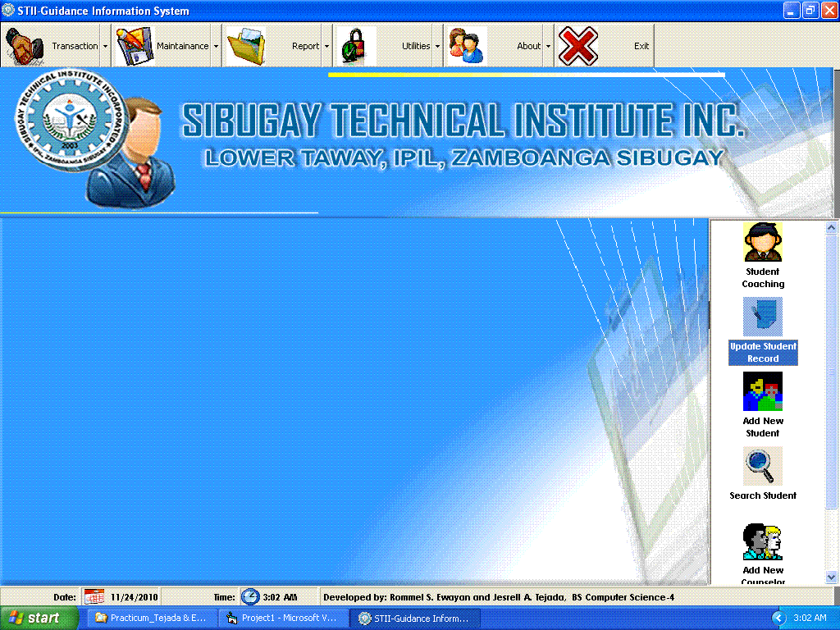This screenshot has width=840, height=630.
Task: Open the Add New Student icon
Action: pos(763,391)
